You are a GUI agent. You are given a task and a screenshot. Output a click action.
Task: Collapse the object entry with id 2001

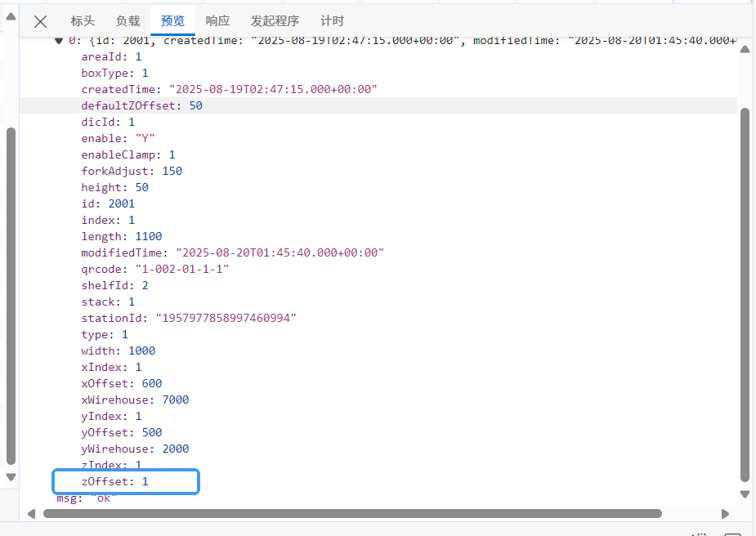tap(59, 41)
